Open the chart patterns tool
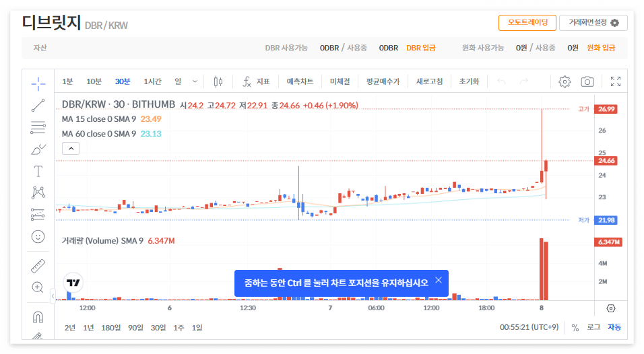 coord(38,192)
